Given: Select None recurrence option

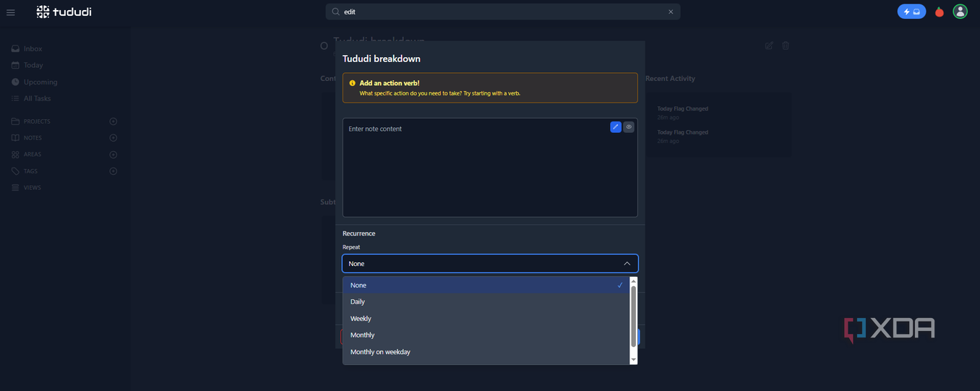Looking at the screenshot, I should point(486,285).
